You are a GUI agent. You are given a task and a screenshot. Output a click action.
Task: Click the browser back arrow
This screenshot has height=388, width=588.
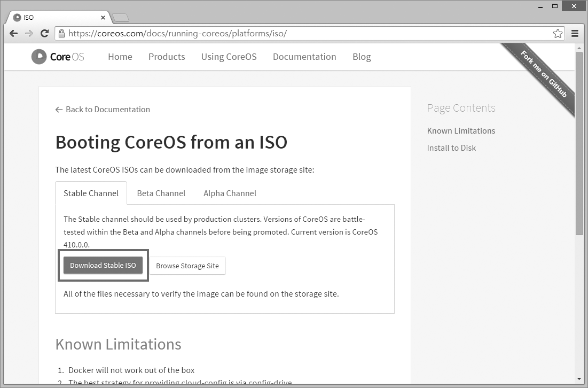click(x=14, y=34)
